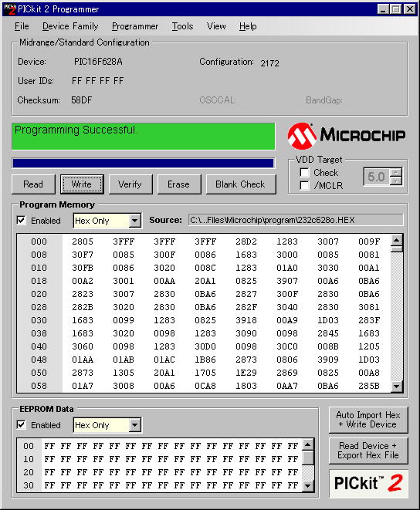Select program memory cell 282B
The height and width of the screenshot is (510, 420).
point(83,307)
